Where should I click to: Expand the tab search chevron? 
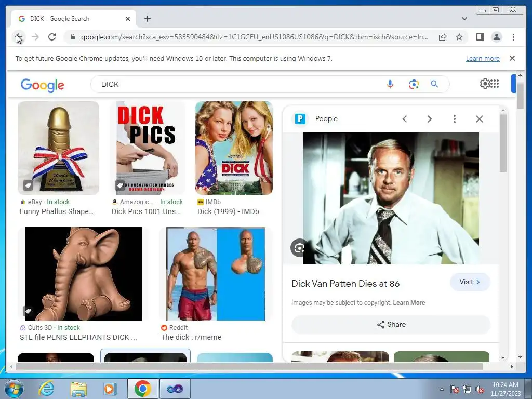464,19
